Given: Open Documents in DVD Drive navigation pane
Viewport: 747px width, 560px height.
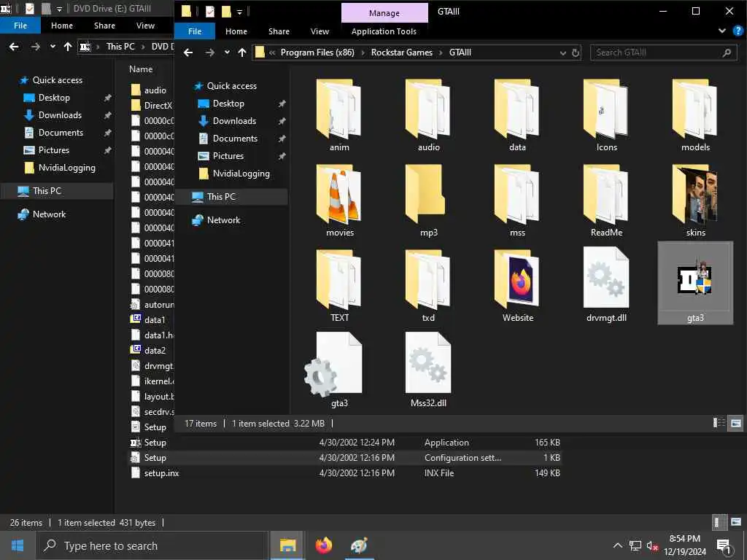Looking at the screenshot, I should tap(61, 133).
